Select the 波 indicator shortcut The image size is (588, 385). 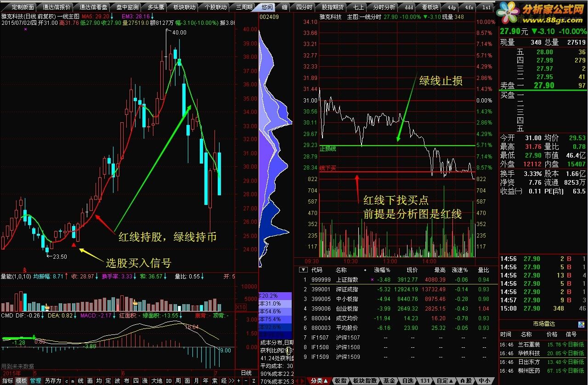click(x=117, y=381)
